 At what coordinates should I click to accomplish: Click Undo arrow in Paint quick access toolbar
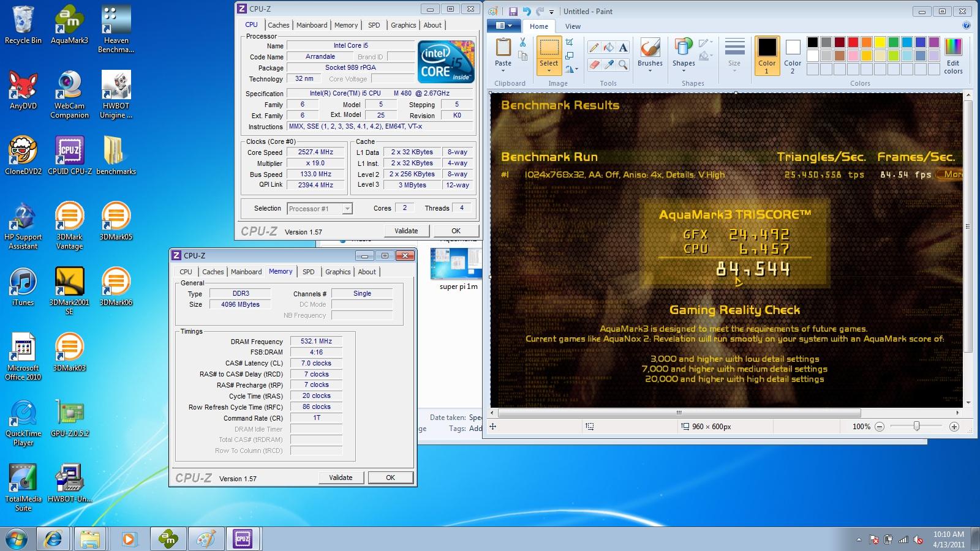coord(526,11)
